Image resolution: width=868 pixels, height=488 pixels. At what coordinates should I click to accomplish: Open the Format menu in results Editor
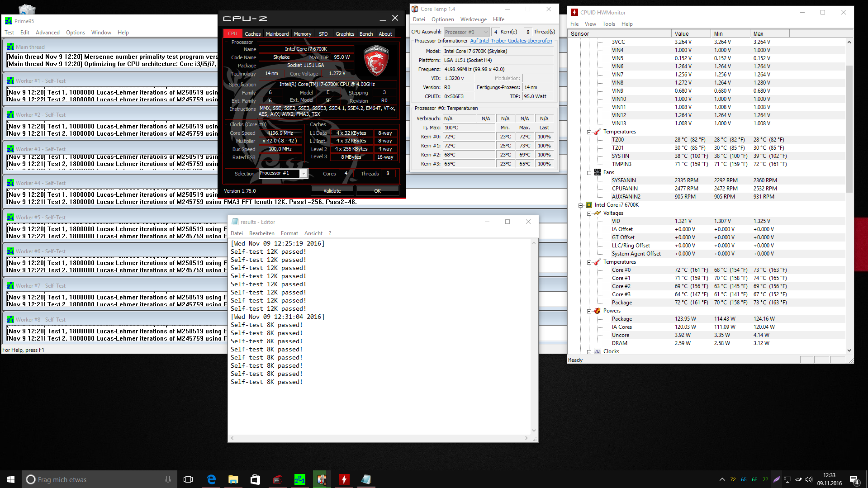pyautogui.click(x=289, y=233)
